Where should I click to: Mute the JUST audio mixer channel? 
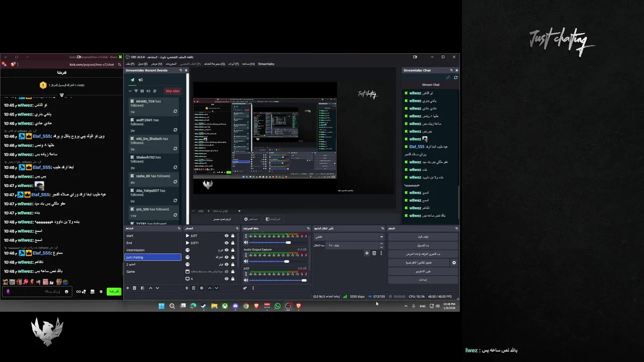coord(246,281)
